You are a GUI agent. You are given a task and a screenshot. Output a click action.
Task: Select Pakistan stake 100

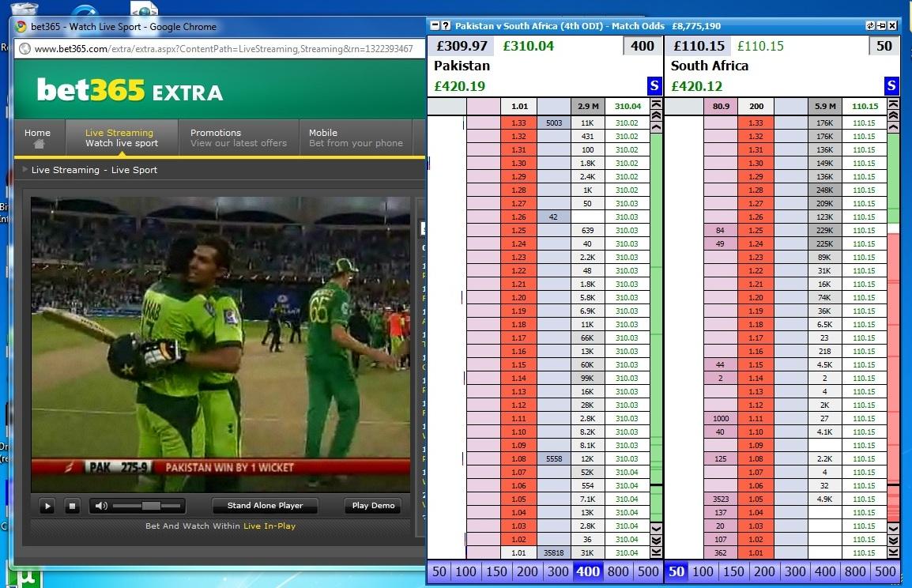(466, 571)
